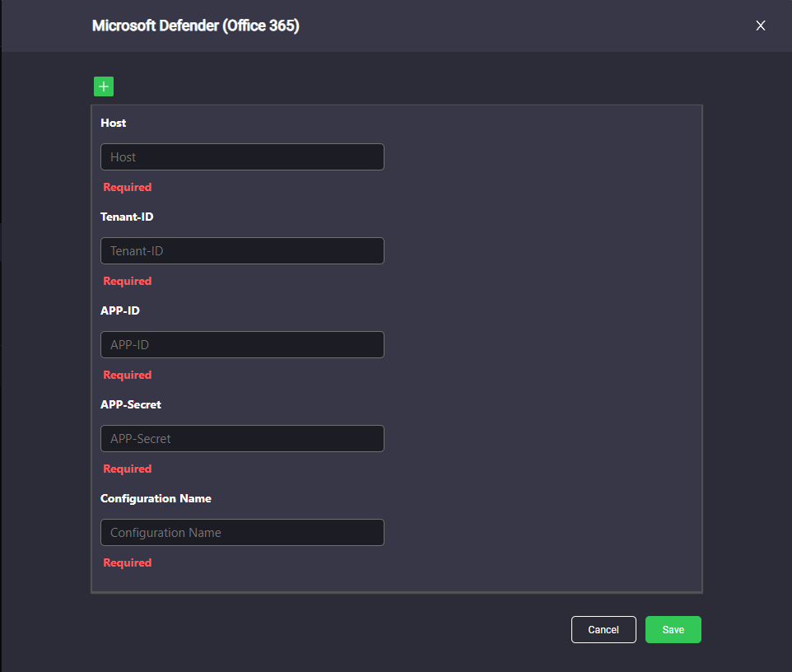Click the APP-ID label text
This screenshot has height=672, width=792.
click(x=119, y=310)
